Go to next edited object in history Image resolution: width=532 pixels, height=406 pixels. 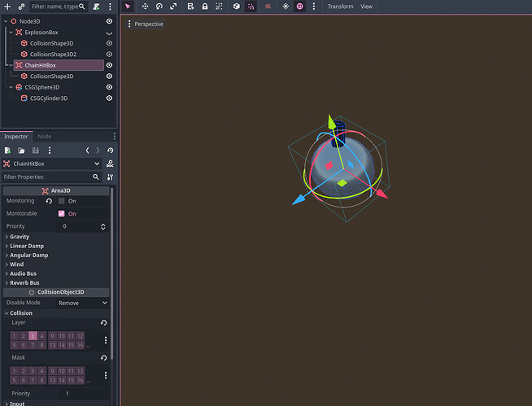(98, 151)
